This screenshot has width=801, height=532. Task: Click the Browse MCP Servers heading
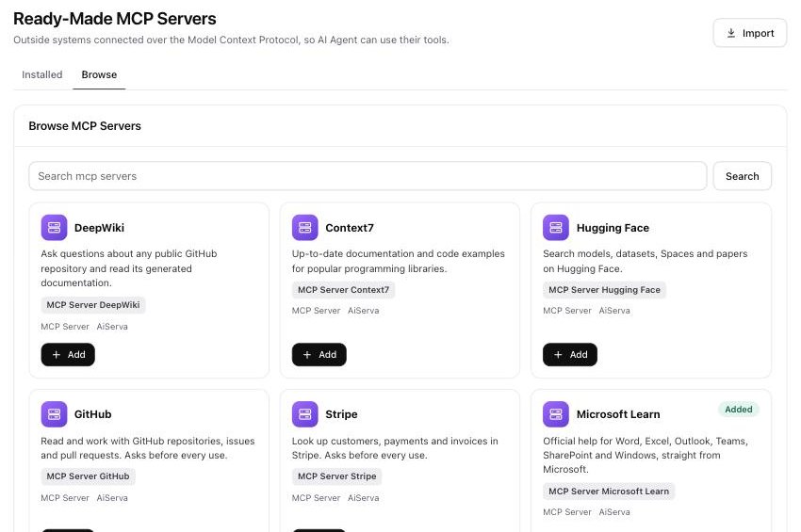click(85, 126)
